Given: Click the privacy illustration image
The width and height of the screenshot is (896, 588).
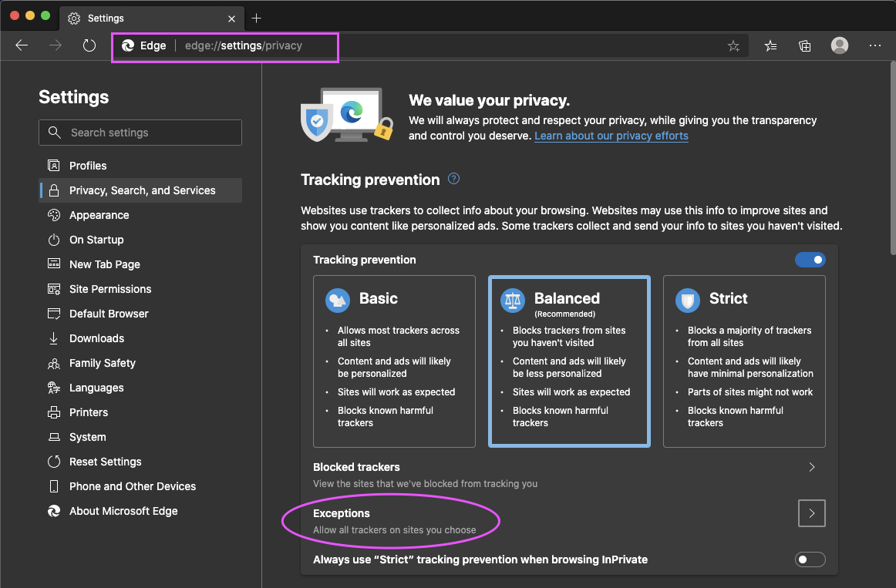Looking at the screenshot, I should point(348,115).
